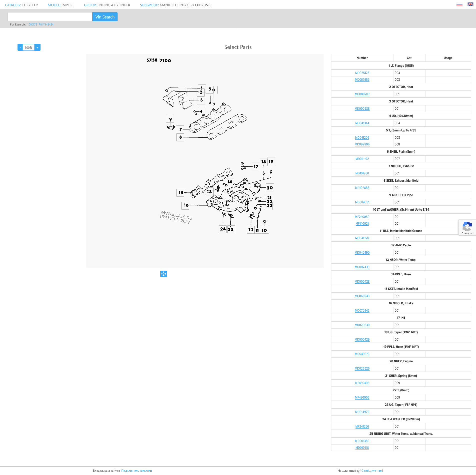Viewport: 476px width, 475px height.
Task: Click the reCAPTCHA badge
Action: point(467,228)
